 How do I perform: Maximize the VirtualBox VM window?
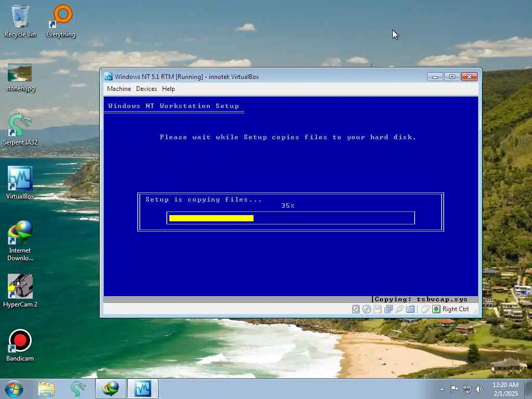[x=452, y=77]
